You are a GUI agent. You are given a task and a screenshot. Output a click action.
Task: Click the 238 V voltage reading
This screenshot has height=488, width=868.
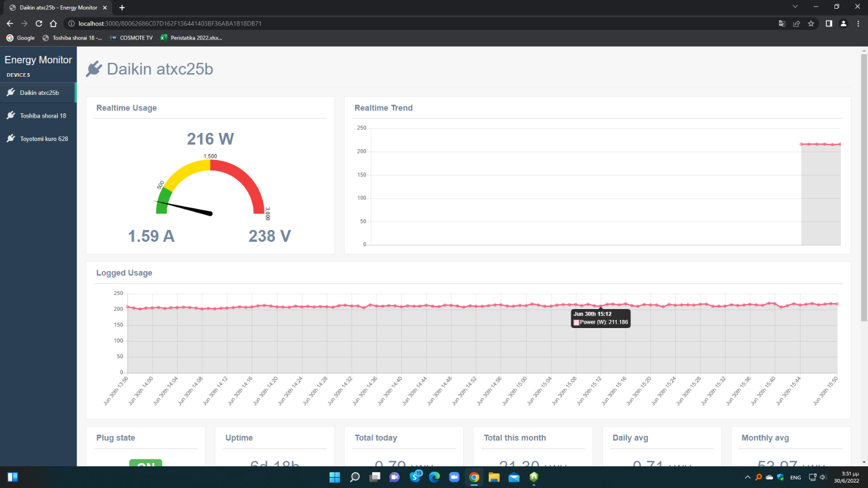tap(270, 236)
